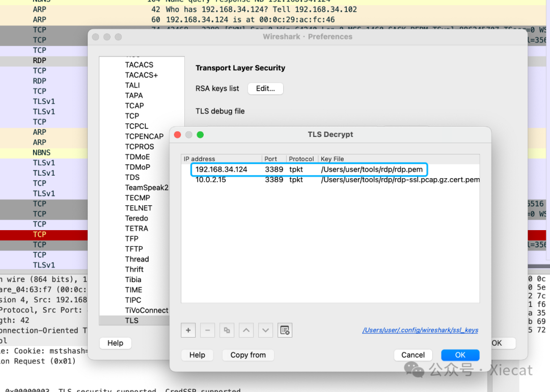Click the remove entry minus icon
Screen dimensions: 550x392
coord(207,330)
